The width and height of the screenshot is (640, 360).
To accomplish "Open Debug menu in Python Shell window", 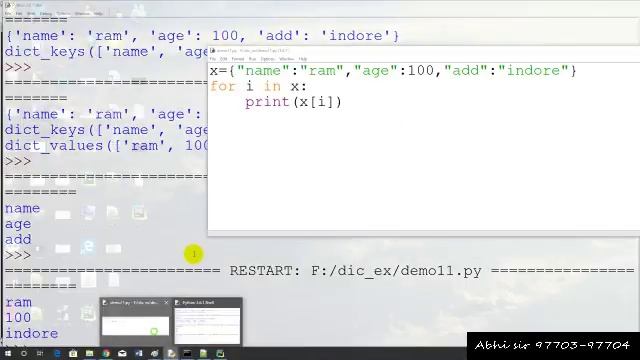I will 46,13.
